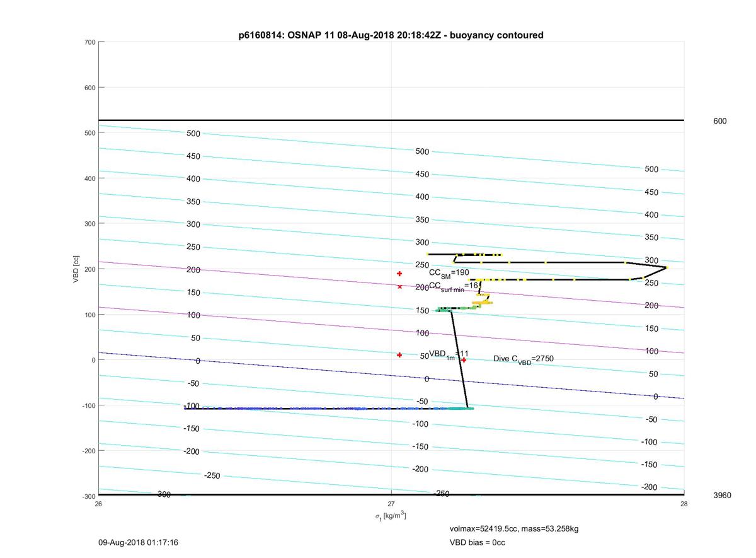Click the red plus marker left of Dive C VBD

point(464,360)
